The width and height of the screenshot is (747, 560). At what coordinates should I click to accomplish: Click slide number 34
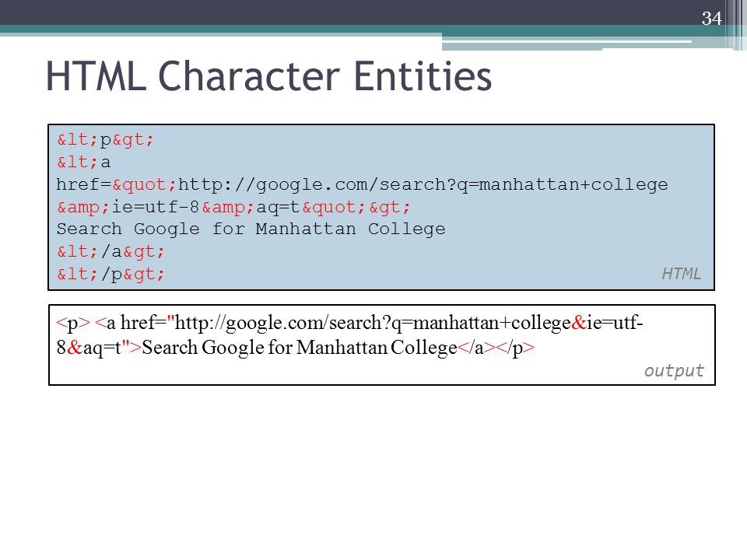711,19
